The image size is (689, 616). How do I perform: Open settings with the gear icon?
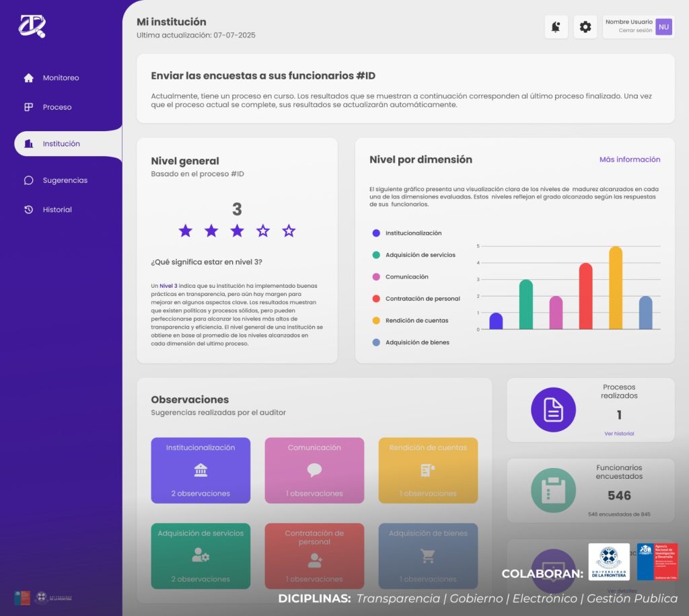coord(585,27)
